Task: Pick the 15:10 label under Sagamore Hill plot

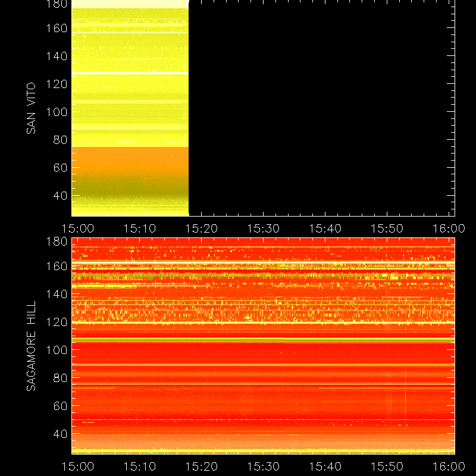Action: tap(139, 466)
